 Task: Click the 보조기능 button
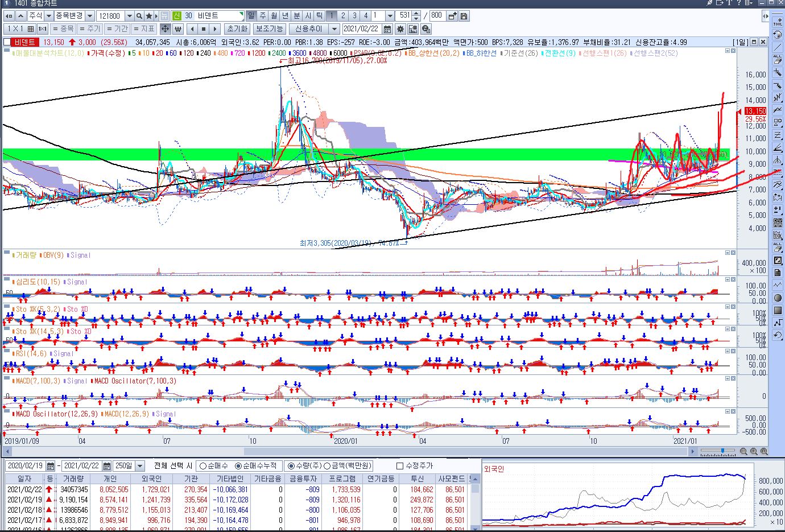(x=269, y=29)
